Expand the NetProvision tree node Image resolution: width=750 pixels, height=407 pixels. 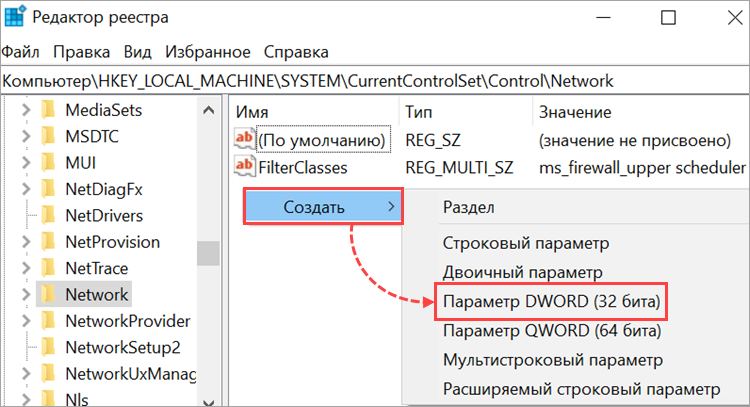26,242
